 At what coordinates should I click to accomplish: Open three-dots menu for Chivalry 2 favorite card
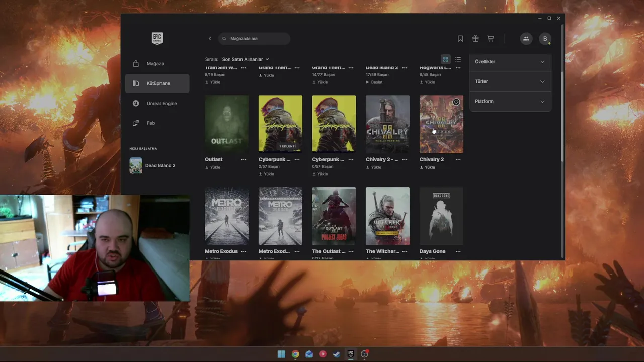click(458, 159)
